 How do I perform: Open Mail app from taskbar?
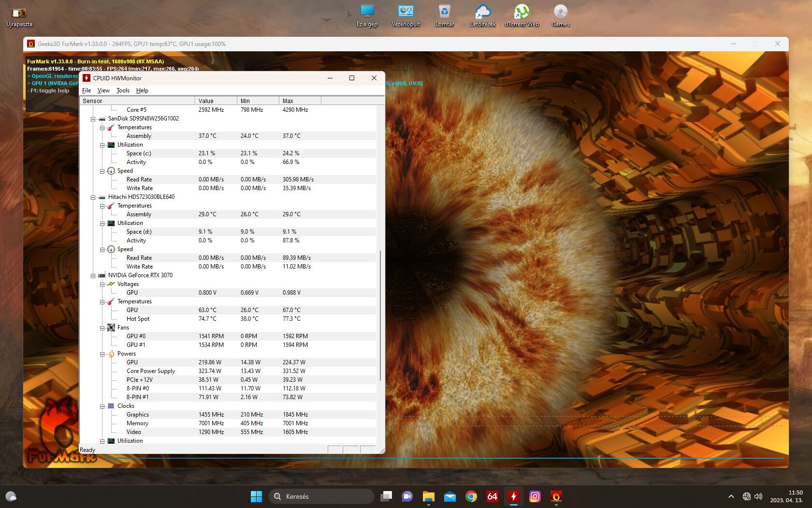450,496
